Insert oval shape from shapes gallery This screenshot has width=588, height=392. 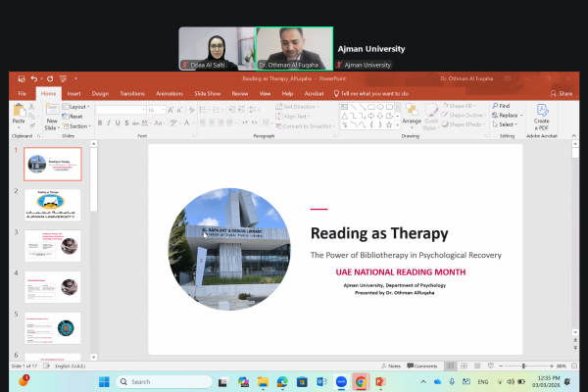tap(380, 107)
